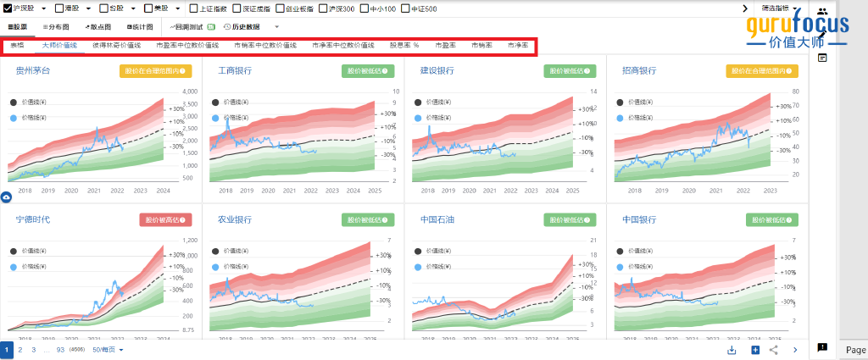Open the users icon in right sidebar
Image resolution: width=868 pixels, height=360 pixels.
[x=822, y=11]
